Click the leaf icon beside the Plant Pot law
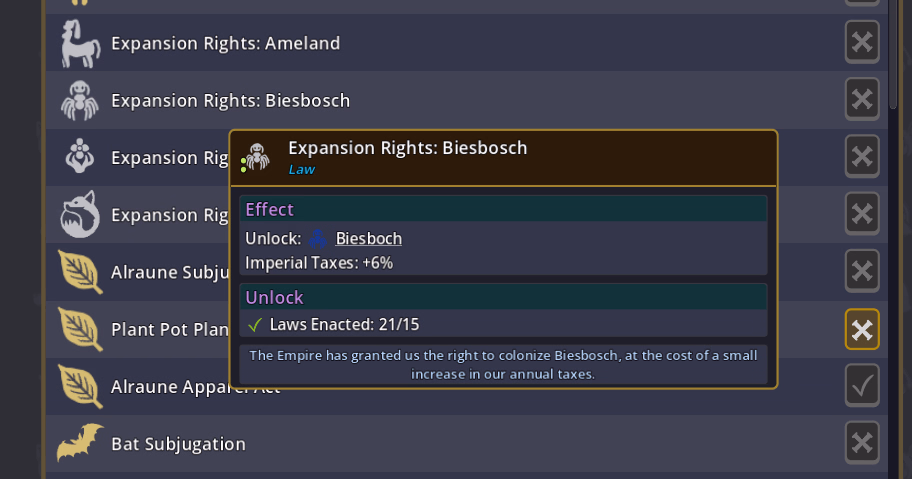This screenshot has height=479, width=912. (x=80, y=329)
